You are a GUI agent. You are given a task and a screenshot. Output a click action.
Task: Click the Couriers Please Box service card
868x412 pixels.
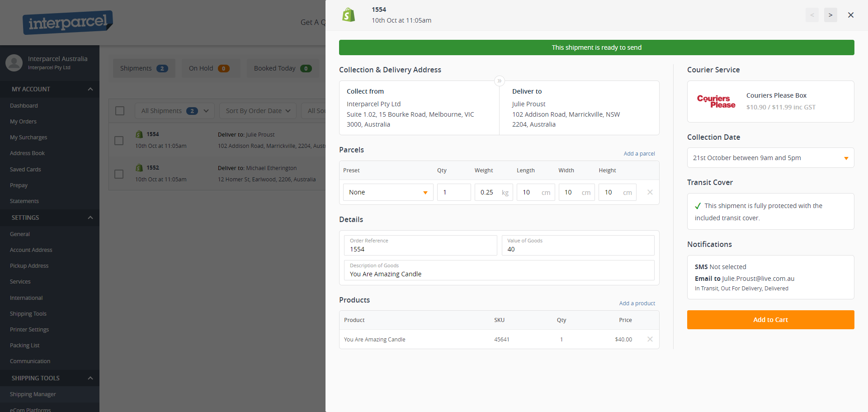click(x=770, y=101)
